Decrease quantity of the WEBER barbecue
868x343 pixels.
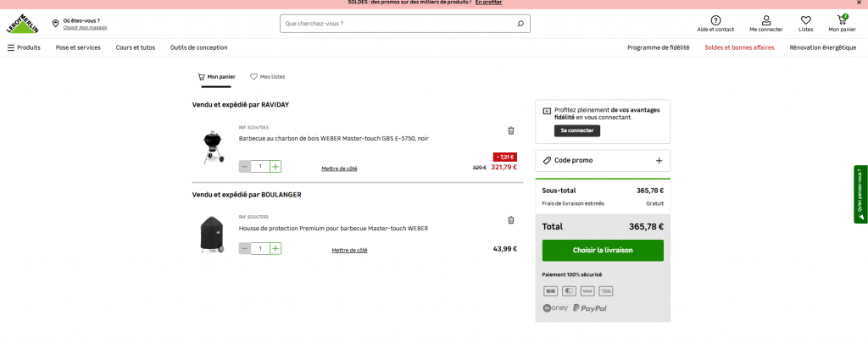point(245,167)
